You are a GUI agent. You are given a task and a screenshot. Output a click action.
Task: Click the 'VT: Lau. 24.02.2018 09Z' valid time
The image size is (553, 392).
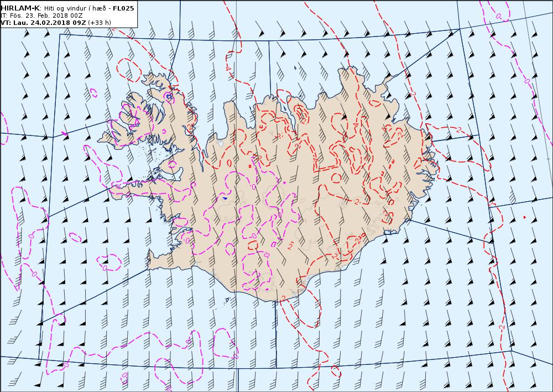pos(44,23)
